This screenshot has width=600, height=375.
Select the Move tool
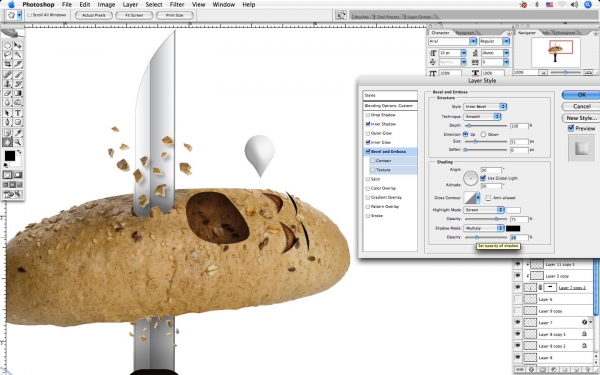point(18,45)
